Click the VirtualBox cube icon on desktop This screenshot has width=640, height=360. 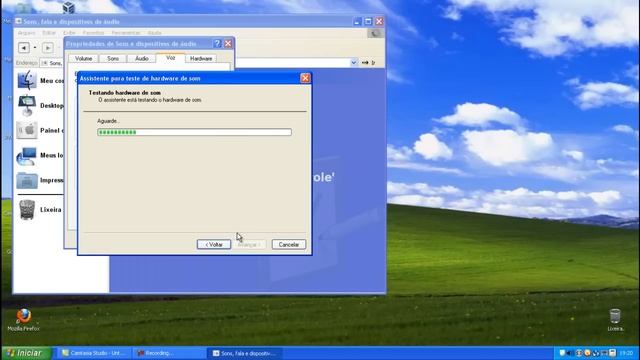click(x=69, y=7)
